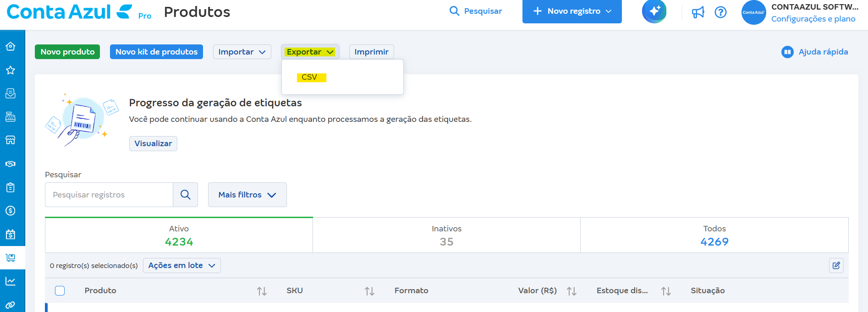Viewport: 868px width, 312px height.
Task: Open the Mais filtros dropdown
Action: tap(247, 195)
